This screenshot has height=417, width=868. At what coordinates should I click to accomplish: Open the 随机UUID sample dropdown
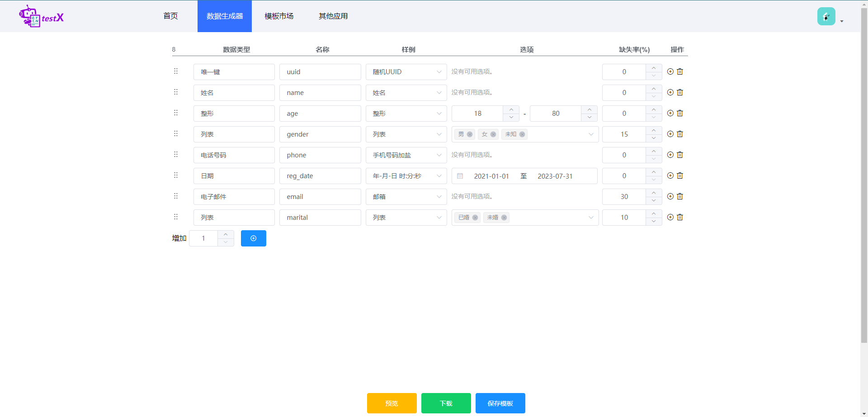(406, 72)
